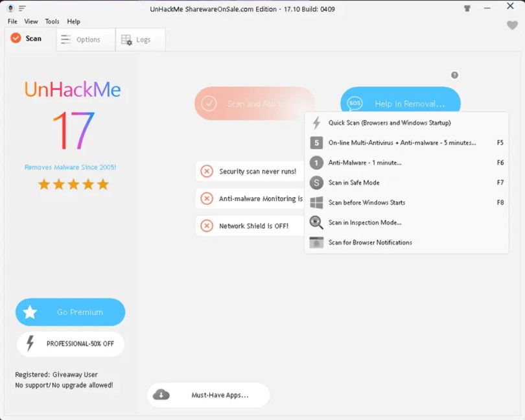This screenshot has height=420, width=525.
Task: Click the white star icon on Go Premium
Action: pyautogui.click(x=30, y=312)
